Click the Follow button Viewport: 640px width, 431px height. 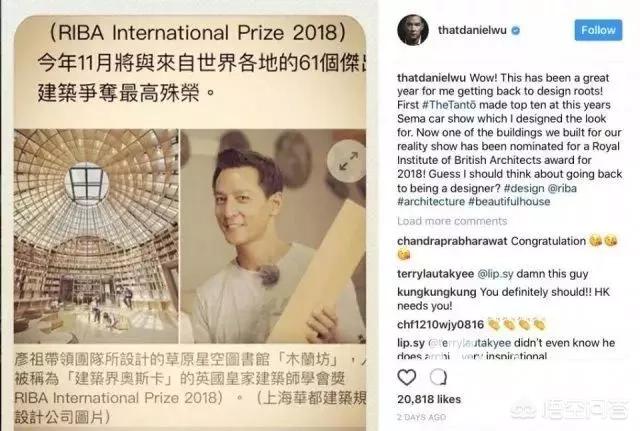click(x=598, y=30)
